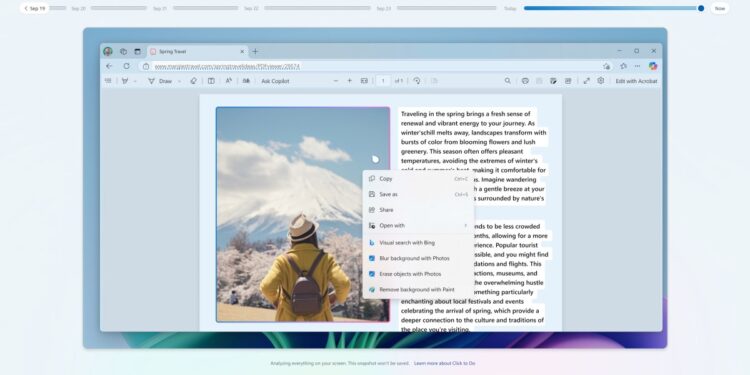Open PDF toolbar settings gear

[601, 81]
